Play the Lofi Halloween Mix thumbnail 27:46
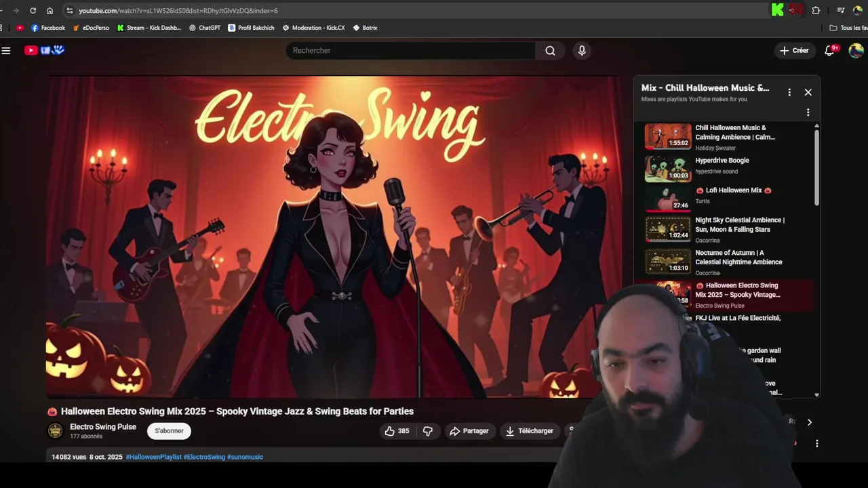This screenshot has height=488, width=868. [668, 199]
